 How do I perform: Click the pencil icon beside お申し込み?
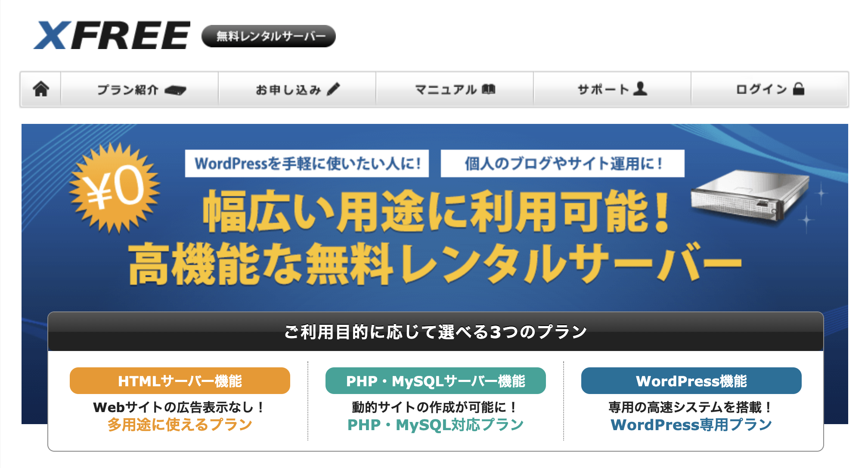point(333,89)
